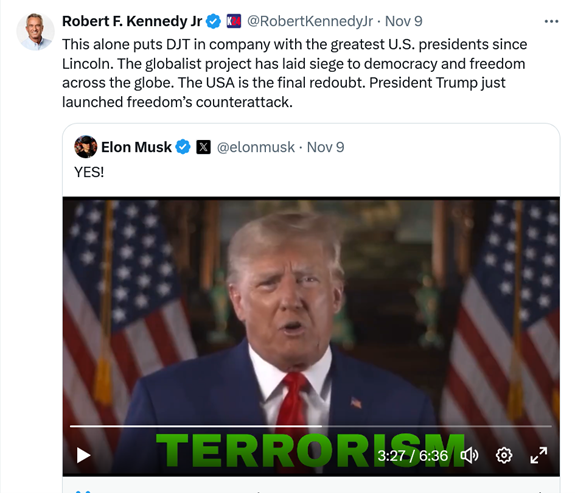This screenshot has height=493, width=575.
Task: Open Robert F. Kennedy Jr's profile picture
Action: coord(36,31)
